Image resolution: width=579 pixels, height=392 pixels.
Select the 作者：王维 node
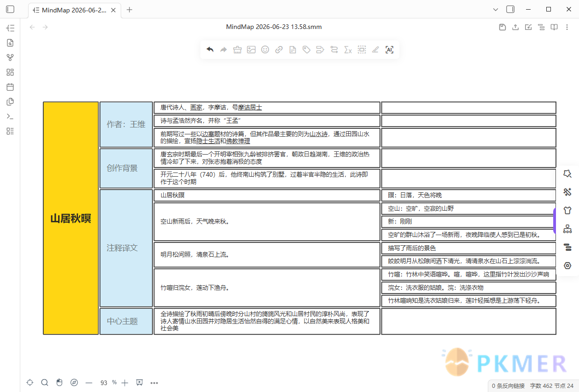click(126, 124)
